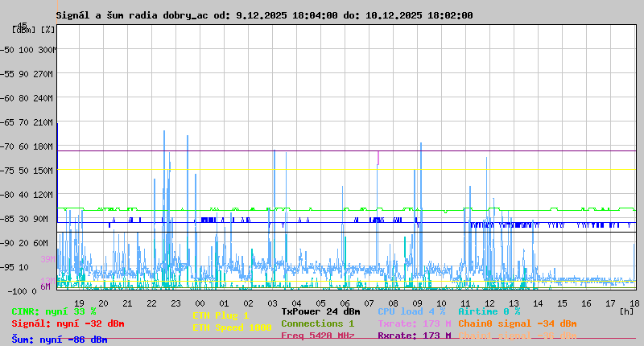Select the red Signál legend label
The width and height of the screenshot is (644, 346).
tap(68, 323)
